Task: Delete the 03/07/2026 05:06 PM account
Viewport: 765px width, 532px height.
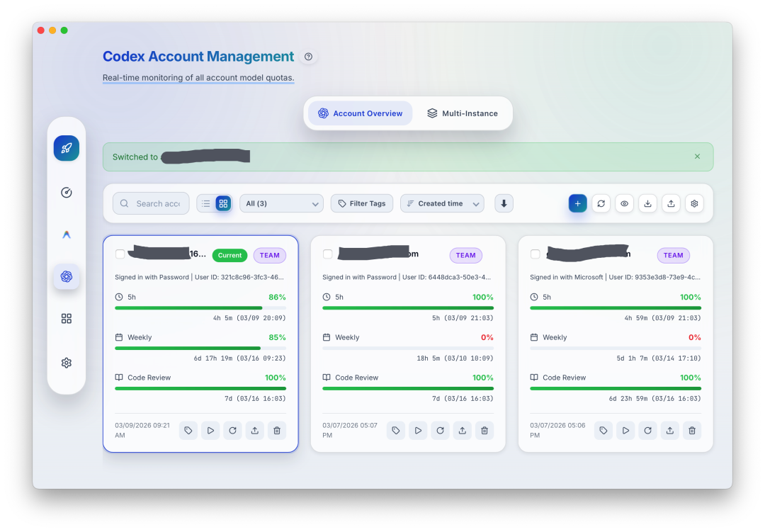Action: (x=692, y=431)
